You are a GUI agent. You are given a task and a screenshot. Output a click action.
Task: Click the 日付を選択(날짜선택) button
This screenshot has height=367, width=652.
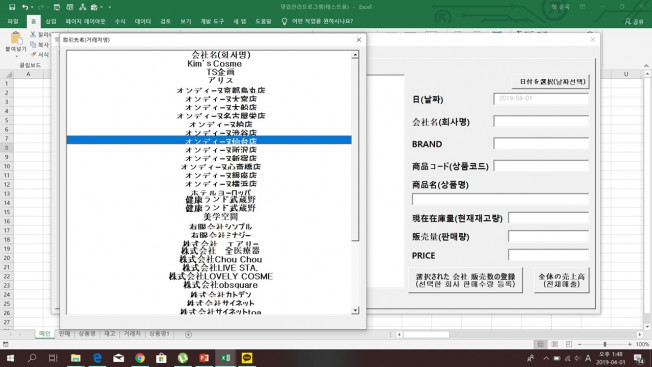tap(551, 81)
